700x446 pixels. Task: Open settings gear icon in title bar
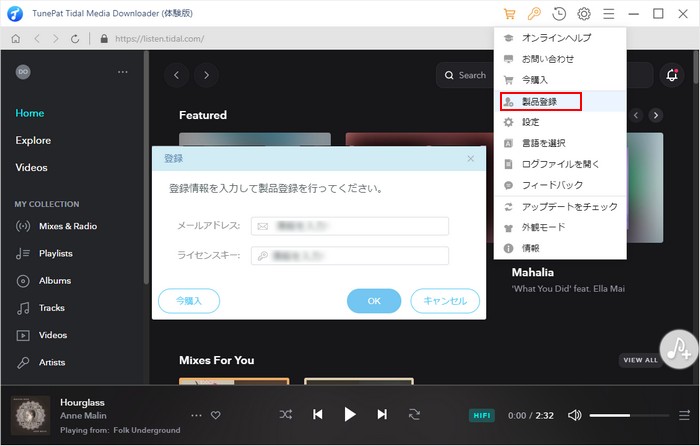(x=584, y=14)
